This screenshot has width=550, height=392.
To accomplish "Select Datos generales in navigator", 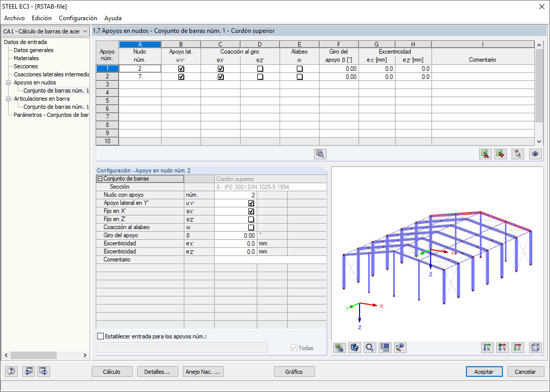I will 33,50.
